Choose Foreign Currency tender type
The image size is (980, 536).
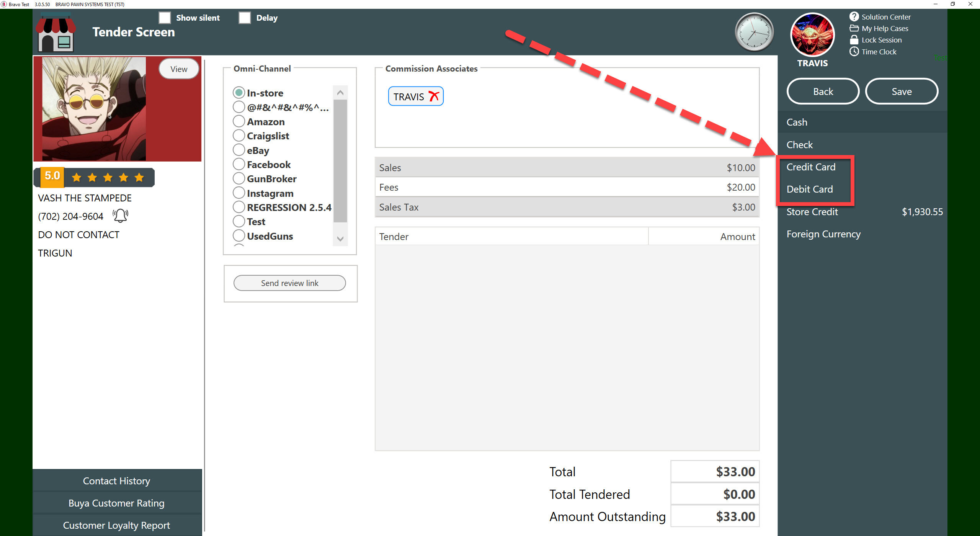(x=862, y=234)
